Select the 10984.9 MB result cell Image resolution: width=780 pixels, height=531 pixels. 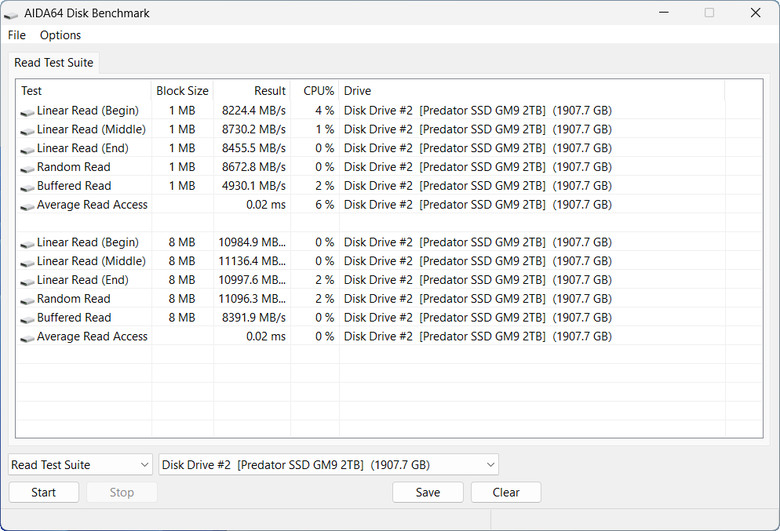click(252, 242)
